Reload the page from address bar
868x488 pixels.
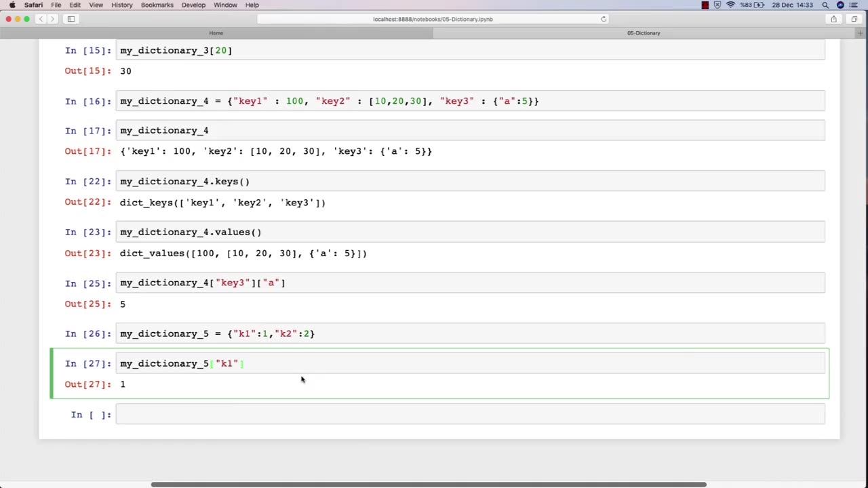(x=604, y=19)
